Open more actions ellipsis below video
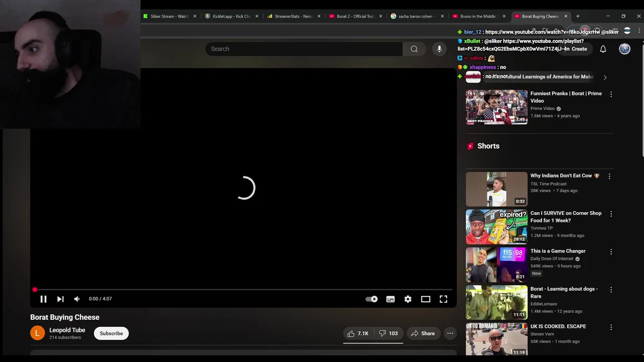This screenshot has height=362, width=644. pyautogui.click(x=450, y=333)
